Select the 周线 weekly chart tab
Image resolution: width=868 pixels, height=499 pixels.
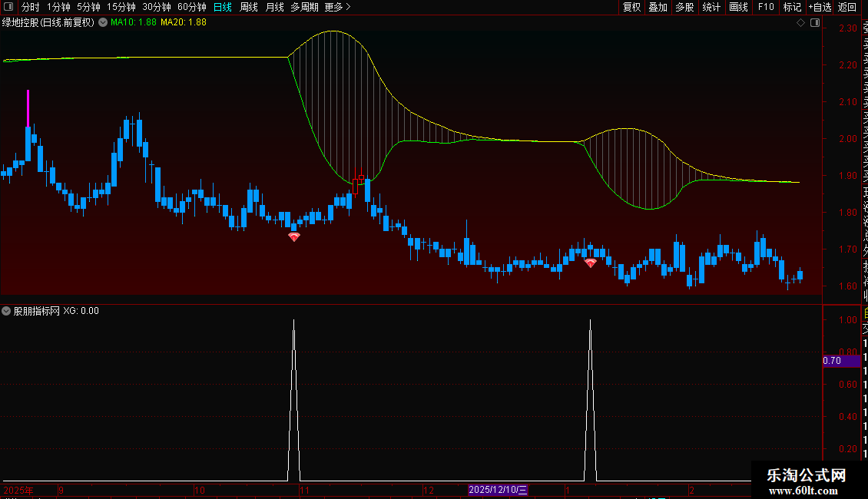tap(249, 7)
